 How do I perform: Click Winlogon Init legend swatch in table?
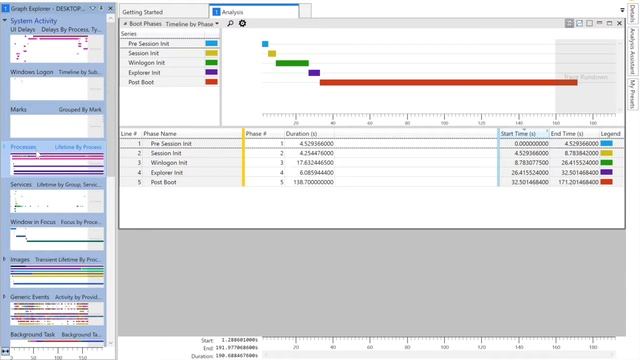607,163
